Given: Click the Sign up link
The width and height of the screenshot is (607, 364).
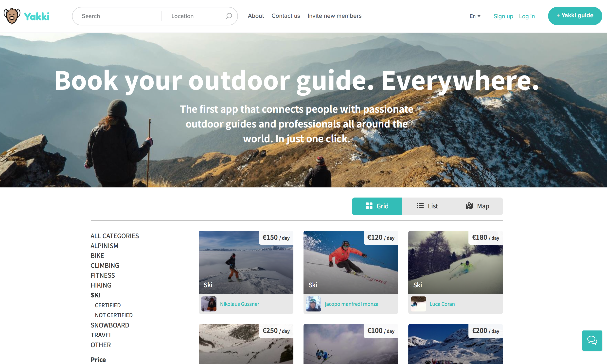Looking at the screenshot, I should click(x=503, y=16).
